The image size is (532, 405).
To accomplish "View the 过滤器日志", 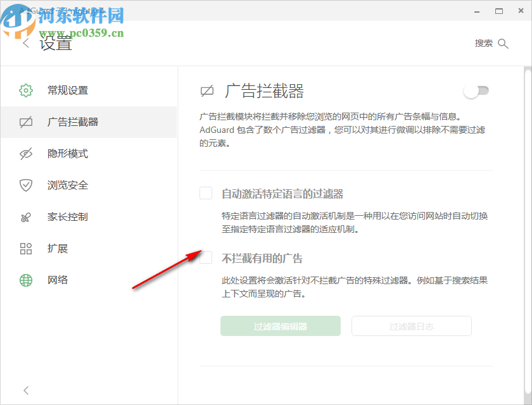I will click(411, 326).
